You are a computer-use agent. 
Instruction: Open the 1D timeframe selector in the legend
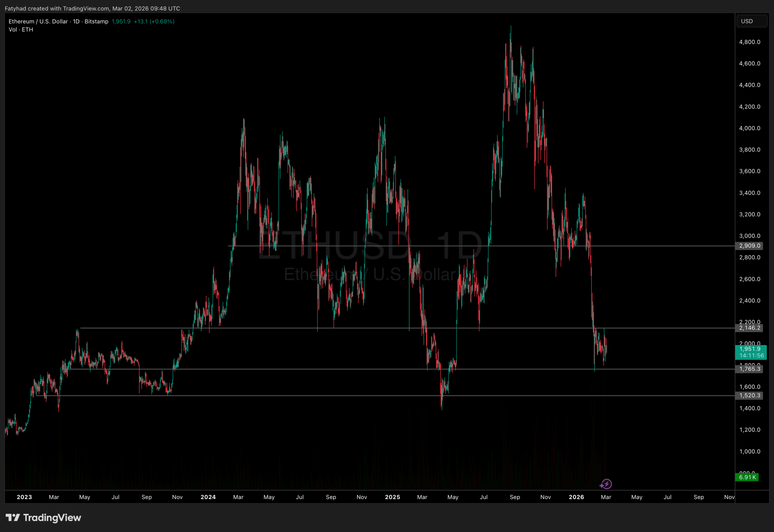pos(76,21)
